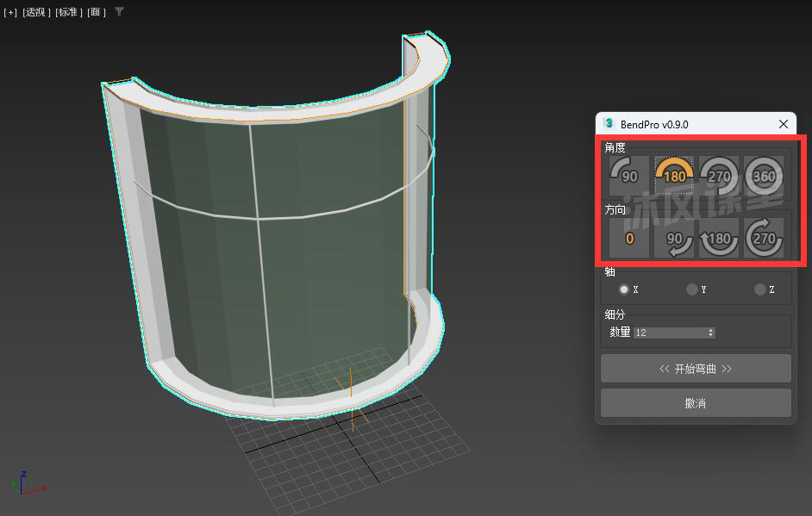This screenshot has height=516, width=812.
Task: Choose the 270 degree bend angle icon
Action: click(719, 176)
